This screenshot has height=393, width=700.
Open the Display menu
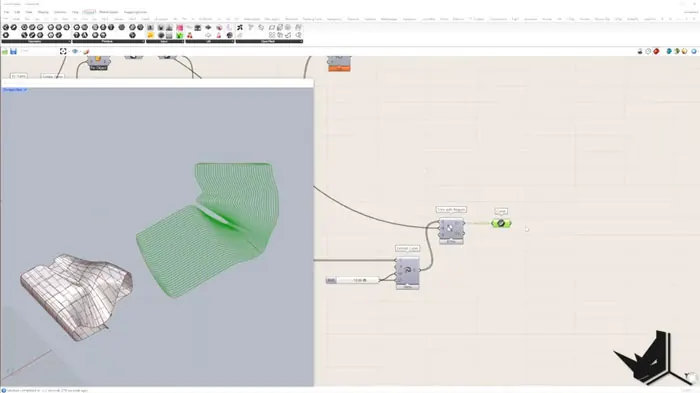click(43, 12)
